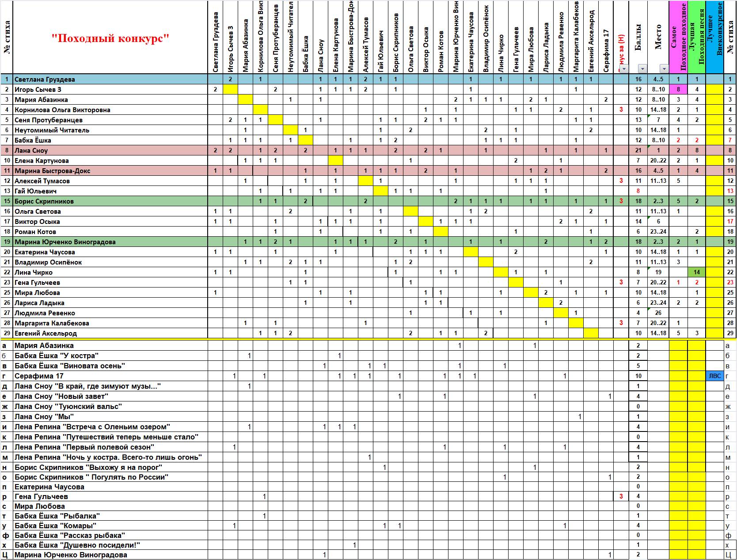Viewport: 737px width, 560px height.
Task: Click the green "Лучшая Походная песня" header
Action: tap(697, 37)
